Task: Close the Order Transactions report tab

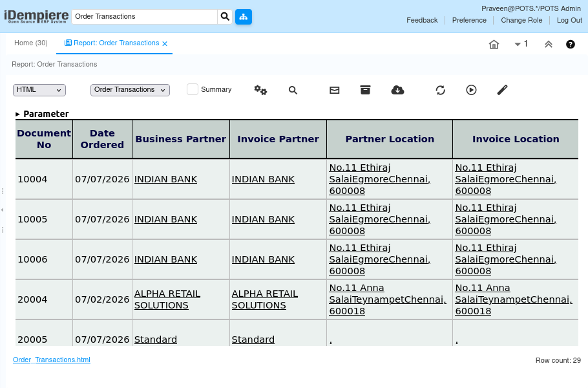Action: [165, 43]
